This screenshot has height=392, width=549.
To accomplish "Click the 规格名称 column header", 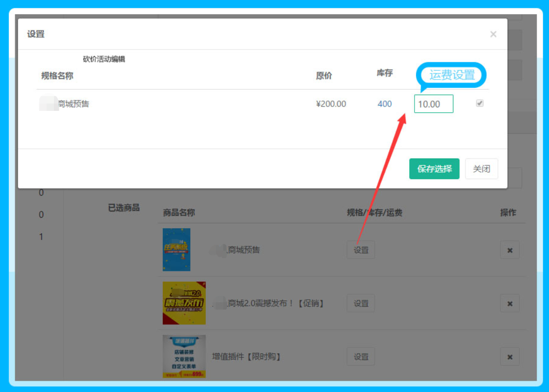I will point(57,76).
